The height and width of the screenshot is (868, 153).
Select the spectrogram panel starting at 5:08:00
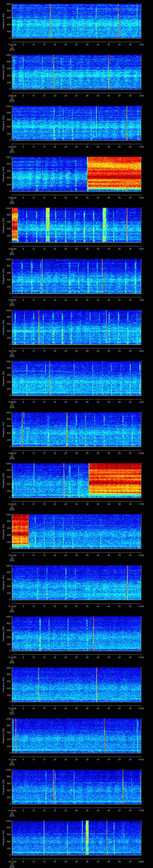click(77, 378)
